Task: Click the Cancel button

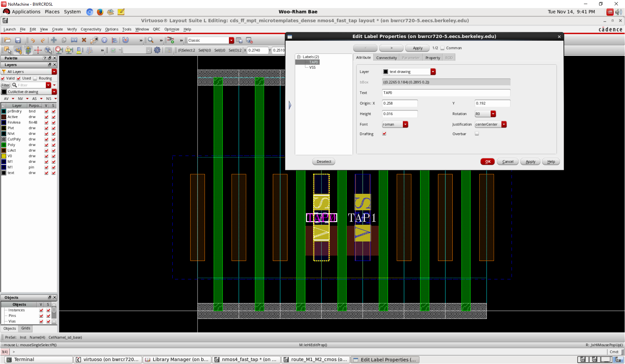Action: coord(508,161)
